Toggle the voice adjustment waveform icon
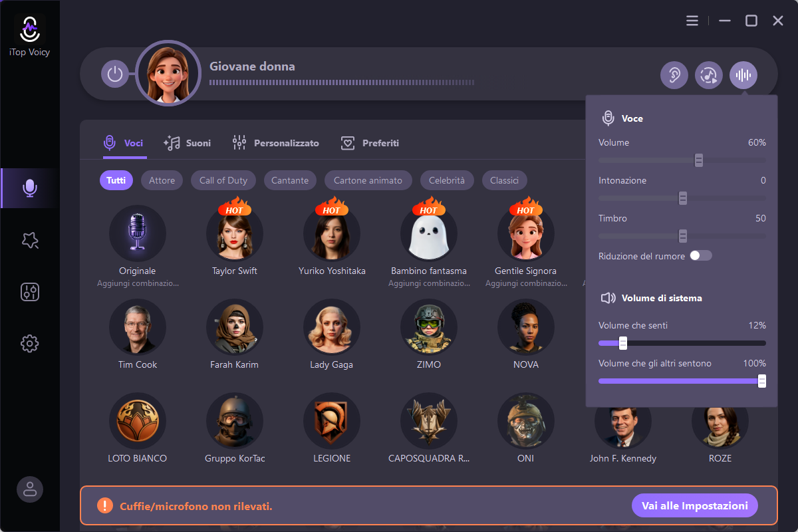Viewport: 798px width, 532px height. (743, 75)
